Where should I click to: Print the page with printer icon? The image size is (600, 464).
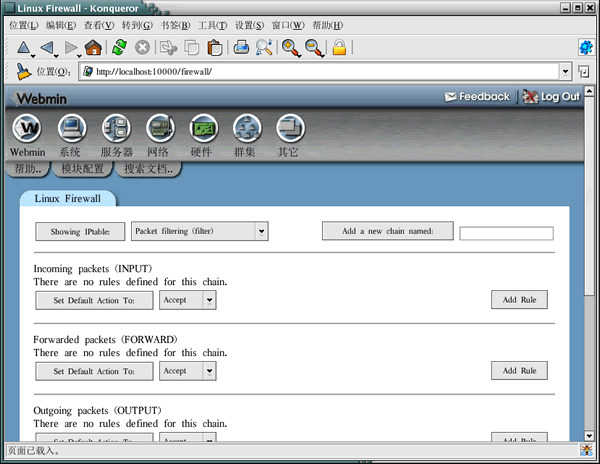(x=241, y=48)
